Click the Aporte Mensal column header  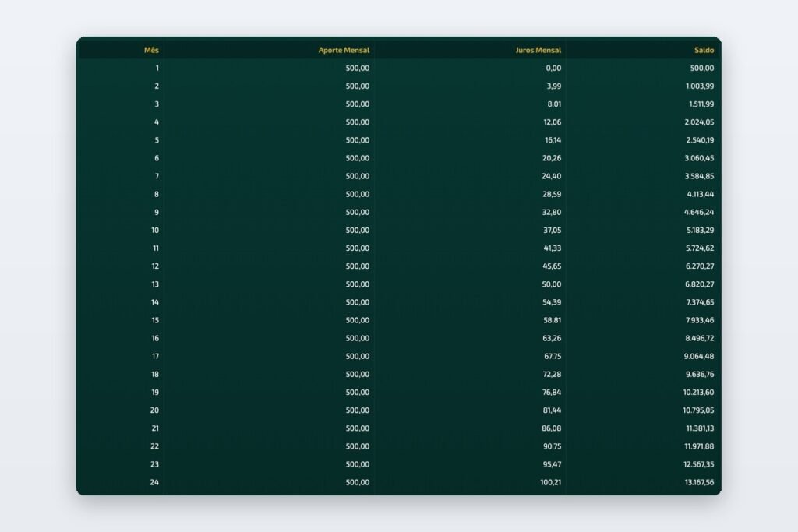tap(344, 50)
